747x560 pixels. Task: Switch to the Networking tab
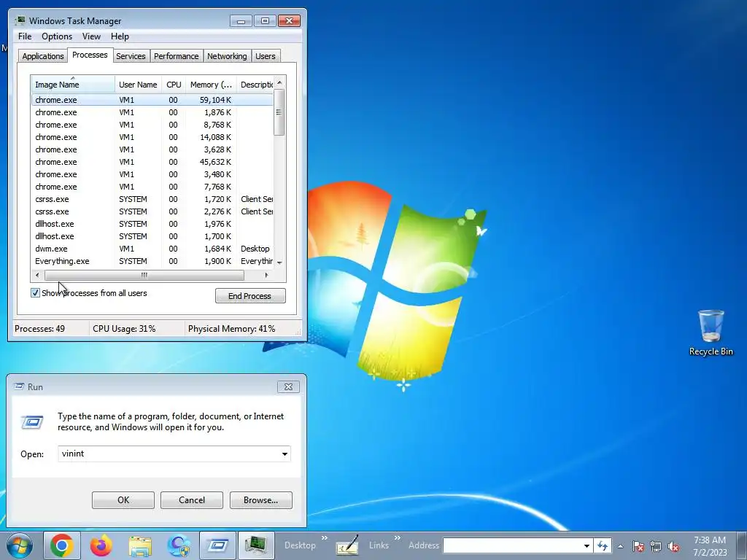tap(227, 56)
